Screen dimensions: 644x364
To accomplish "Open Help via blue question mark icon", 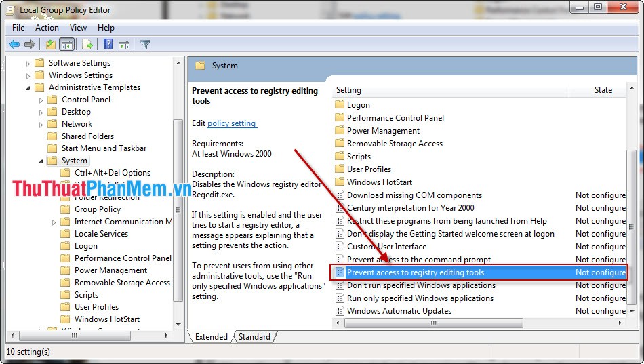I will pos(108,44).
